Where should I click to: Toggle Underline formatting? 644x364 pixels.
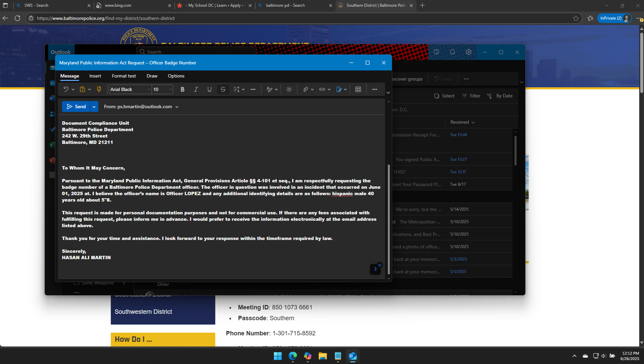click(x=209, y=89)
